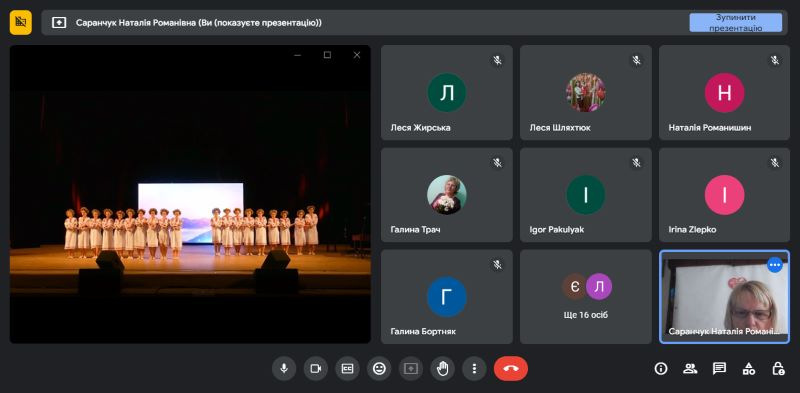Stop presenting with Зупинити презентацію button
This screenshot has height=393, width=800.
click(x=735, y=22)
